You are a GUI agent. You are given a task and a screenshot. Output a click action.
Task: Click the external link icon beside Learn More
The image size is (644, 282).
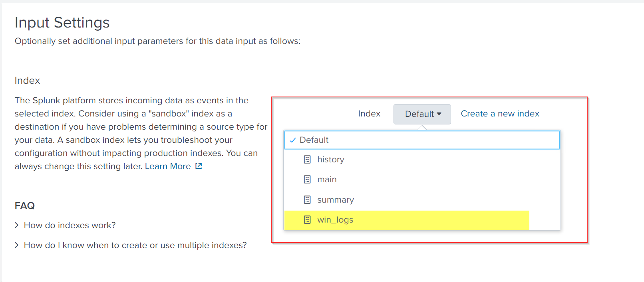(199, 166)
